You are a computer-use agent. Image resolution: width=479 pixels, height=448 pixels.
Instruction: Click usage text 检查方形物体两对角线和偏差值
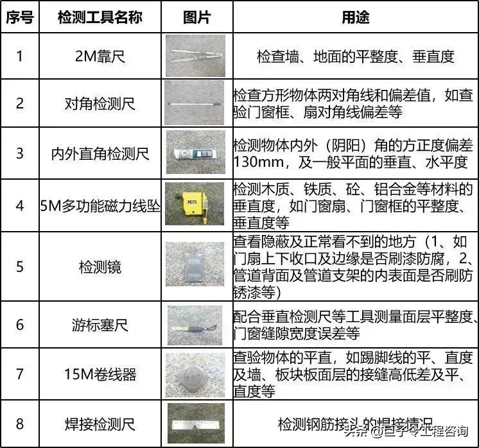[332, 95]
